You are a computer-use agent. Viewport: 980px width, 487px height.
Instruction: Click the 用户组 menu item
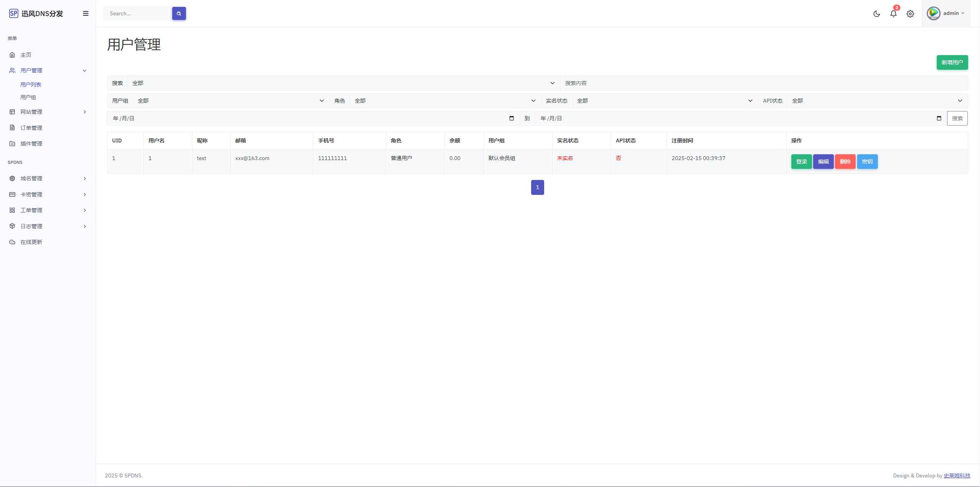point(28,98)
